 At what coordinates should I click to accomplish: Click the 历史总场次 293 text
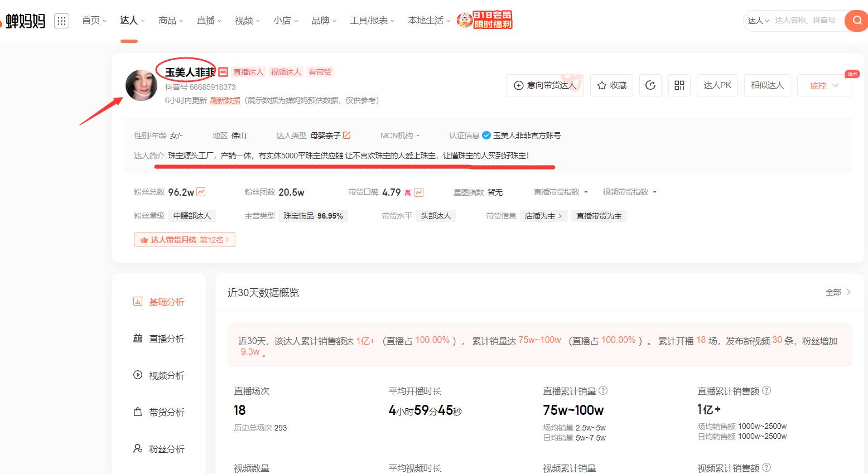pos(260,428)
